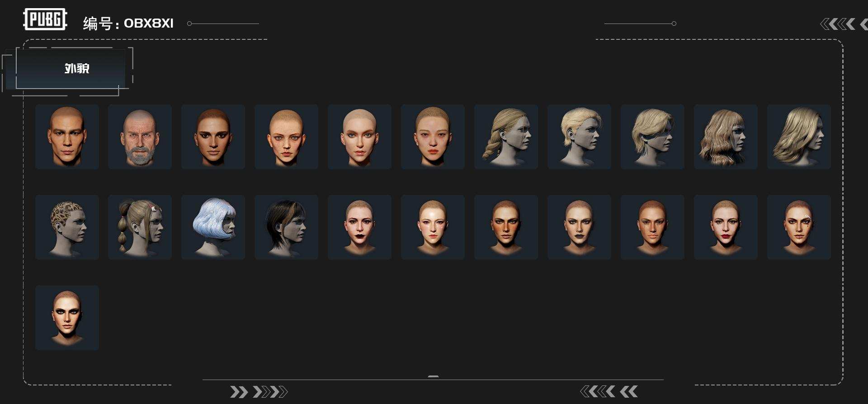Choose the pale female face with blue-gray eyes
This screenshot has height=404, width=868.
point(359,137)
